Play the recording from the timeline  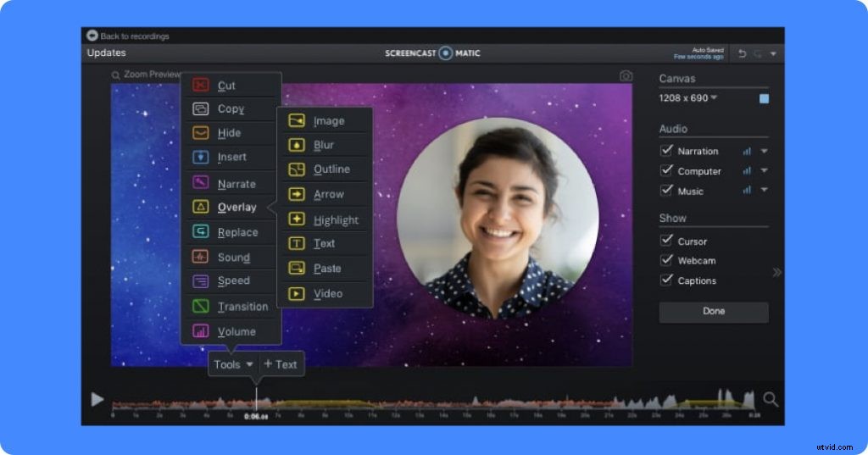pyautogui.click(x=97, y=399)
